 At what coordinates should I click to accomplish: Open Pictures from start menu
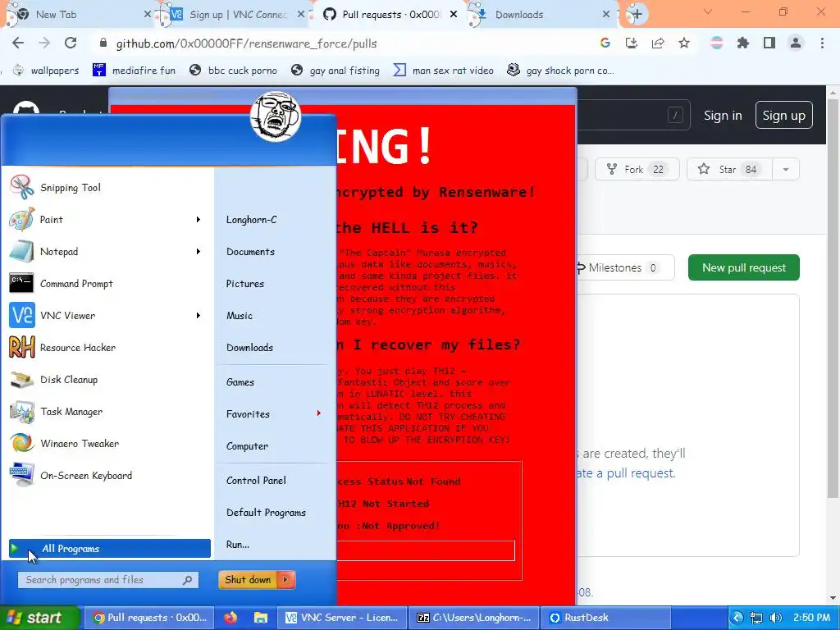coord(244,284)
